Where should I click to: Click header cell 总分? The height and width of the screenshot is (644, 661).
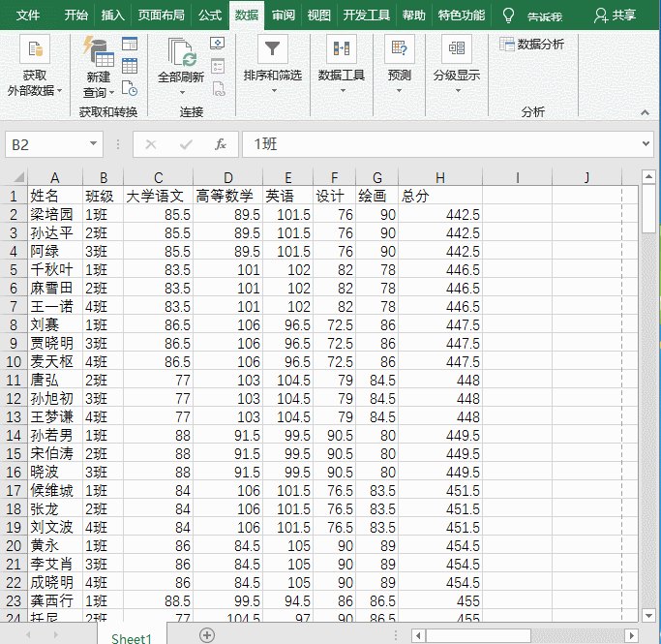pos(440,196)
